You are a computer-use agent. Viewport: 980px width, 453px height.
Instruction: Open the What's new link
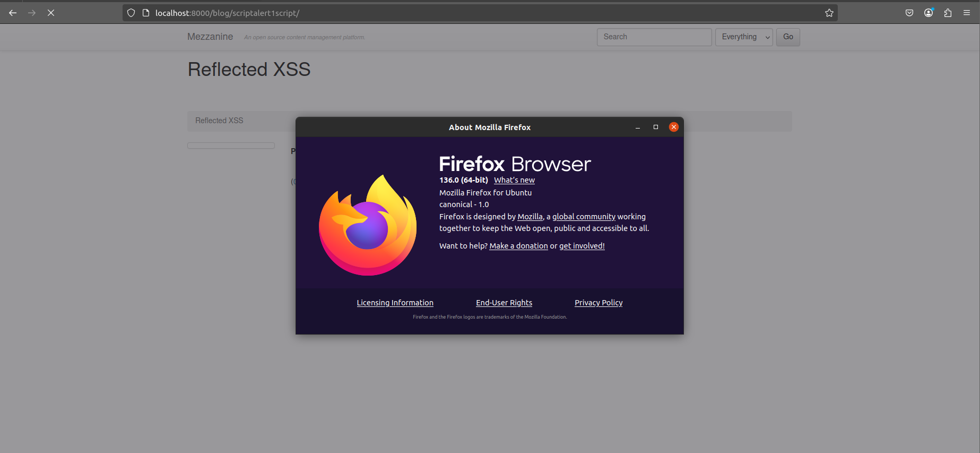514,180
